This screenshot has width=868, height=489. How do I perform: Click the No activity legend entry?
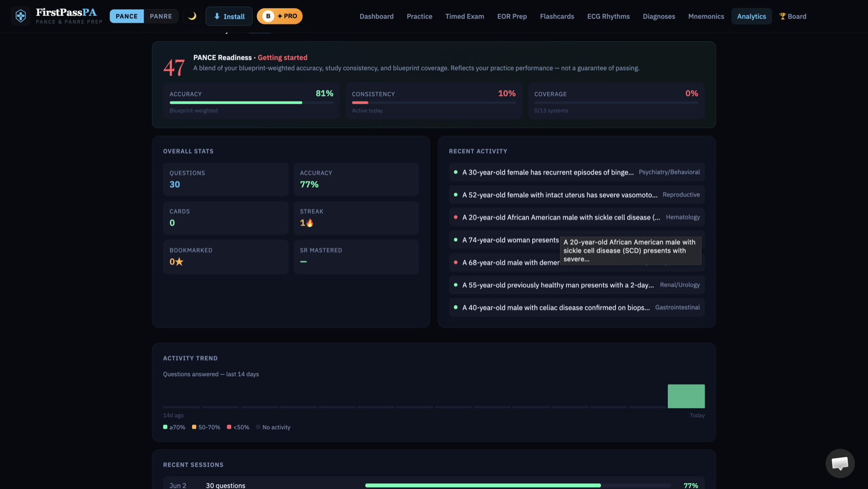click(x=273, y=428)
